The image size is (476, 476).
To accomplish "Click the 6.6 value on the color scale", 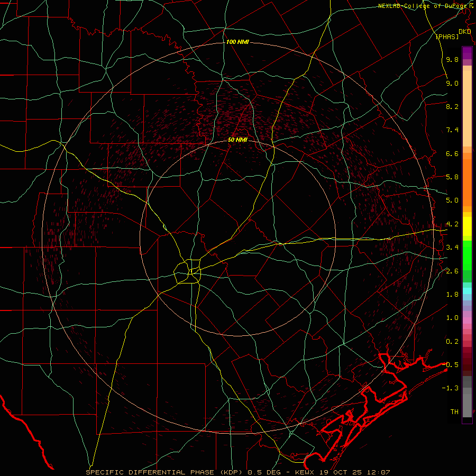I will (452, 153).
